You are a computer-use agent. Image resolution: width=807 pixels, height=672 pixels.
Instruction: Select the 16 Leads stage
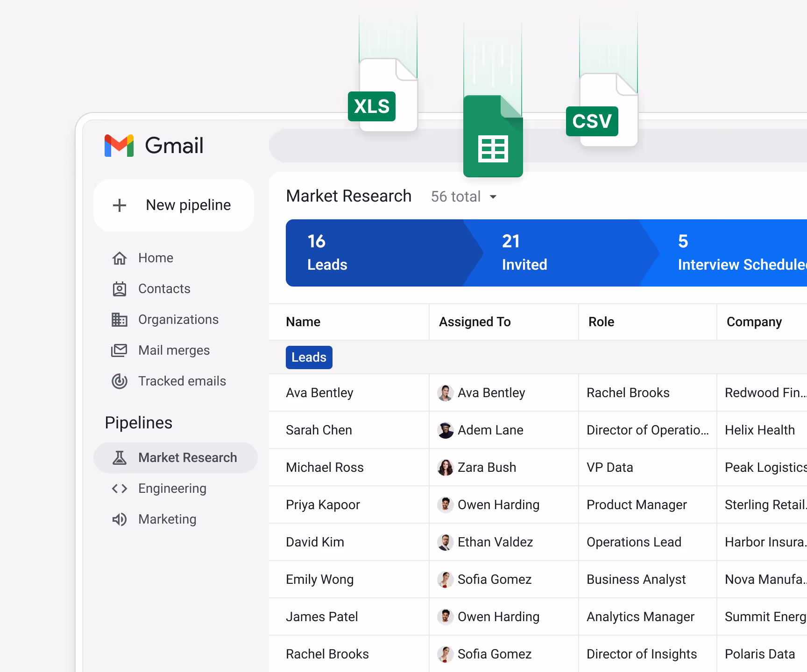[384, 253]
